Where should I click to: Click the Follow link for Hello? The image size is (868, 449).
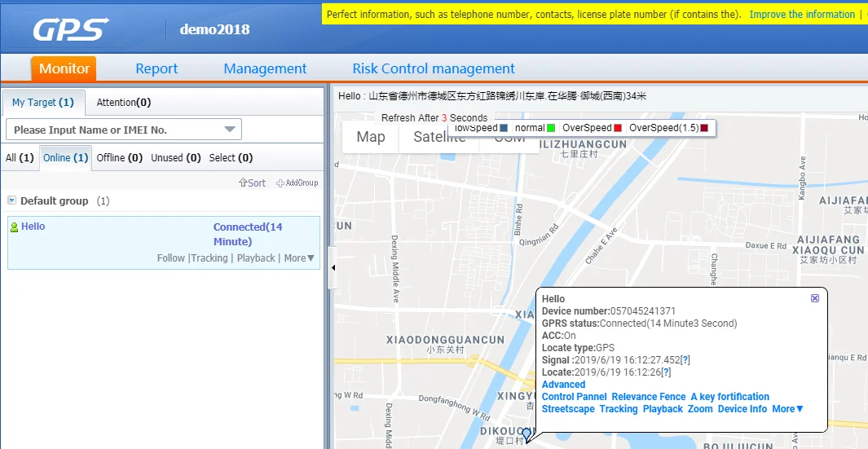click(171, 258)
